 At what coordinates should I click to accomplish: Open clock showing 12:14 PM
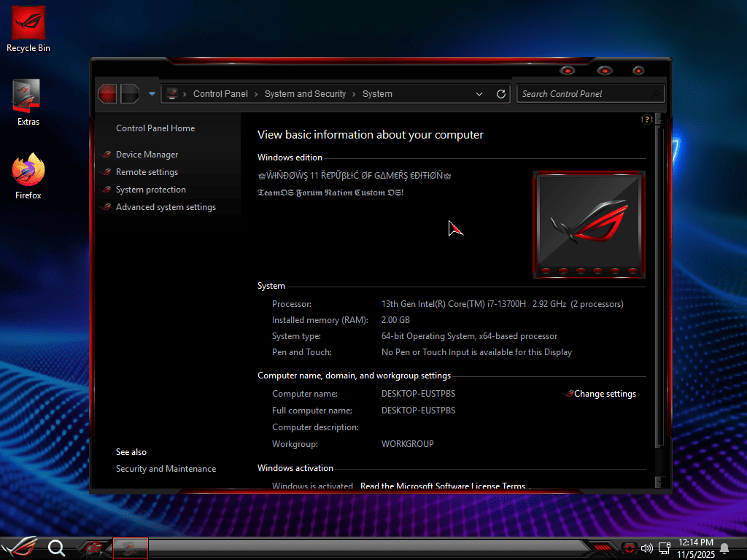[x=696, y=548]
